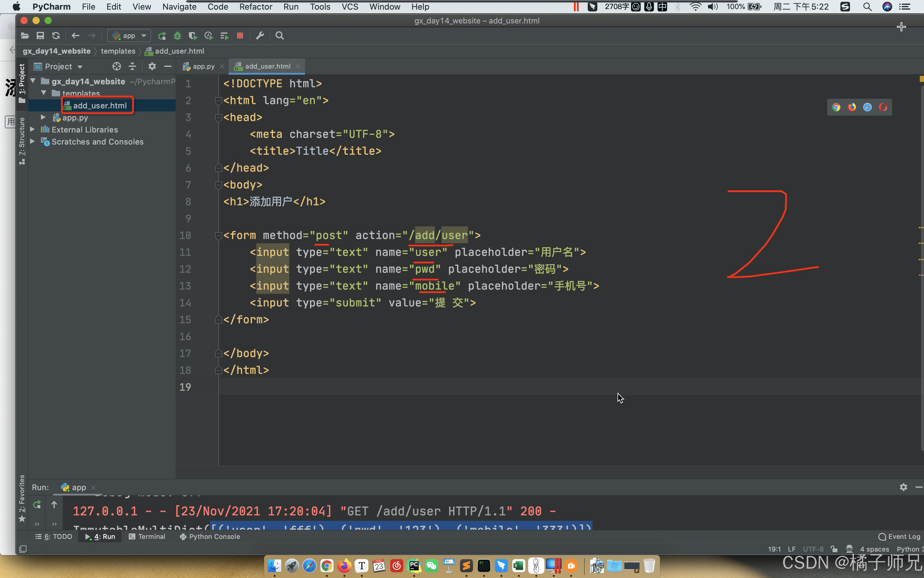Open the Code menu
The width and height of the screenshot is (924, 578).
218,7
